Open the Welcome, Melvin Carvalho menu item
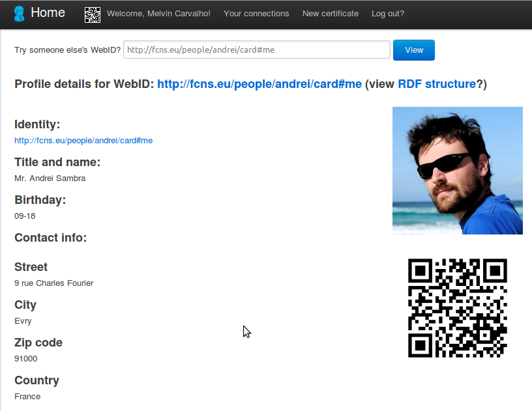The height and width of the screenshot is (411, 532). (158, 14)
